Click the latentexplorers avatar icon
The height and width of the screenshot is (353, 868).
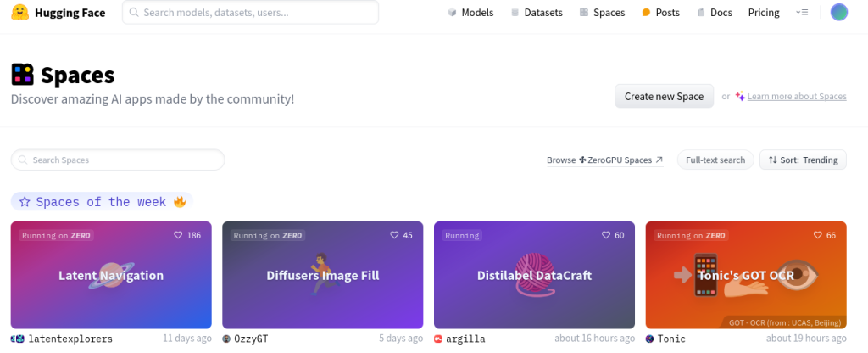point(17,339)
